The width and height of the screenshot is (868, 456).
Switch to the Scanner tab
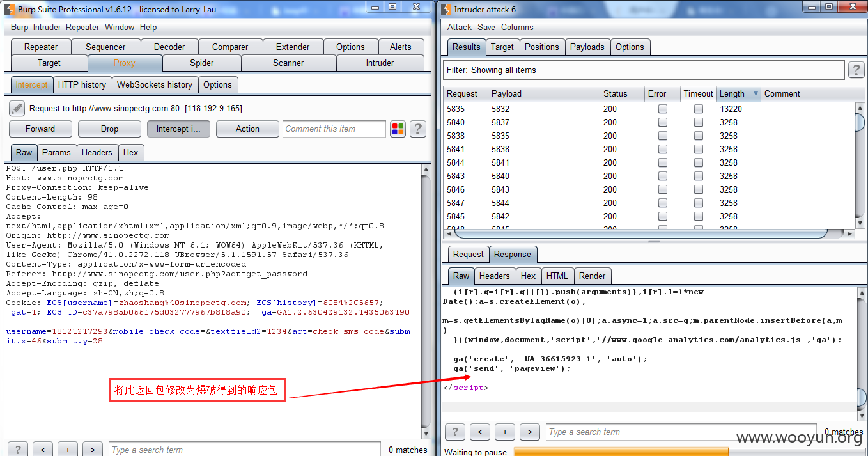coord(288,63)
